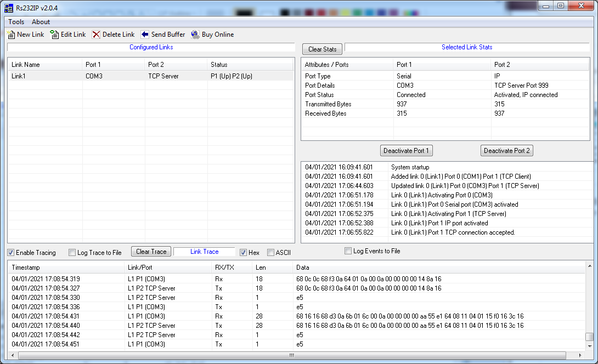Click the Buy Online globe icon
The width and height of the screenshot is (598, 364).
click(x=195, y=35)
